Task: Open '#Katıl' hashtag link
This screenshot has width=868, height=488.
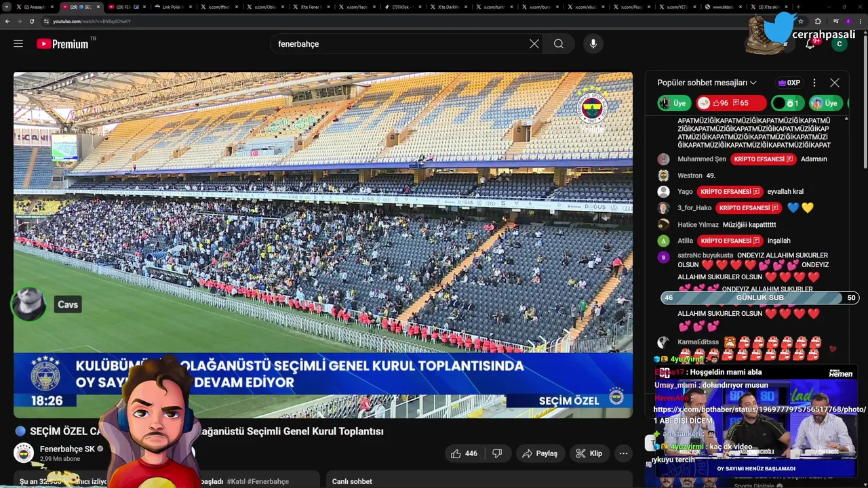Action: 236,481
